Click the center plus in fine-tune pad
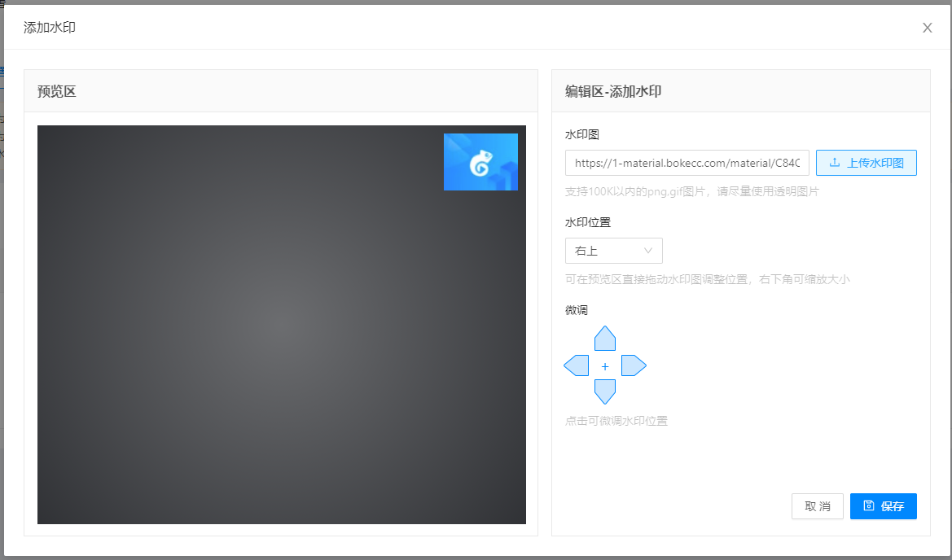Viewport: 952px width, 560px height. 605,367
